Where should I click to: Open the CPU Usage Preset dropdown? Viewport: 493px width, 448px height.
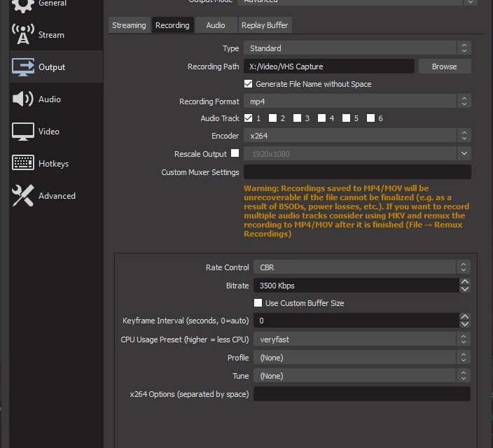361,339
